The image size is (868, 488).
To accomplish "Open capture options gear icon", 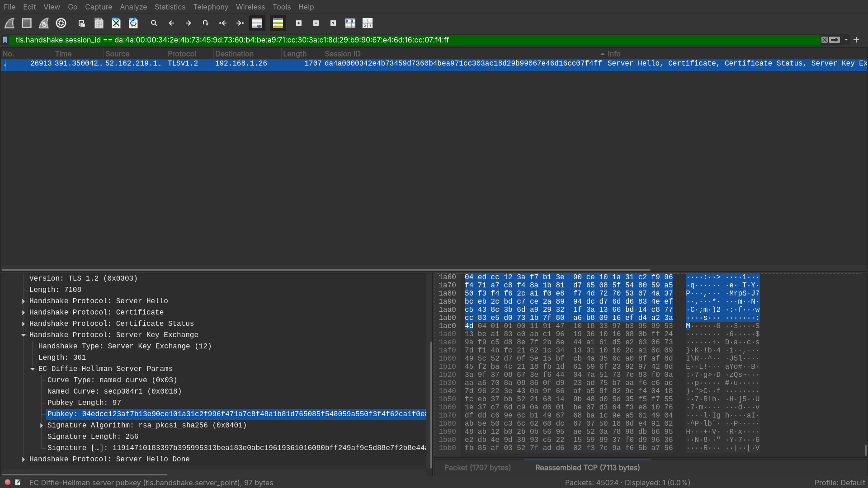I will (61, 23).
